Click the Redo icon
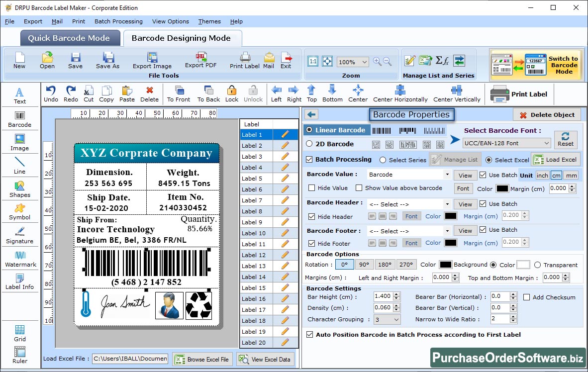This screenshot has width=588, height=372. tap(71, 94)
